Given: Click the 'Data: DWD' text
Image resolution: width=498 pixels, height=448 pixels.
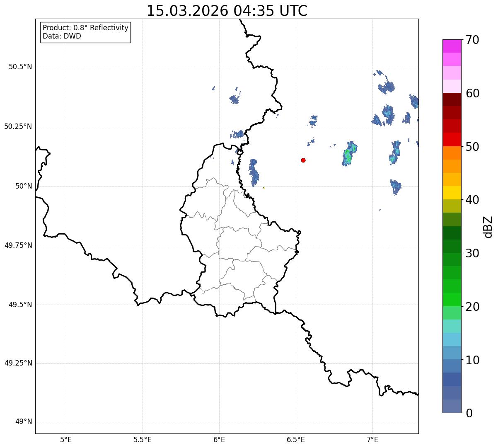Looking at the screenshot, I should (x=62, y=36).
